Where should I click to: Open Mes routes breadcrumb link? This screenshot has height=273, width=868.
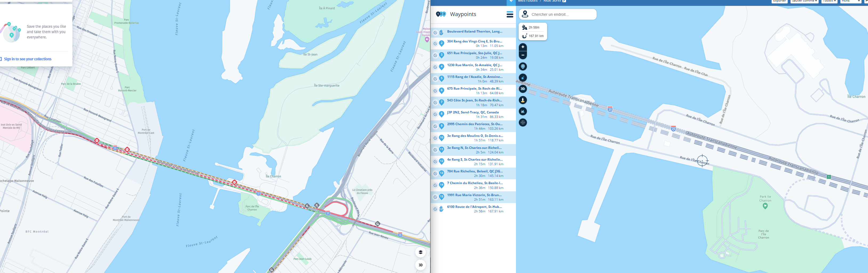point(528,1)
